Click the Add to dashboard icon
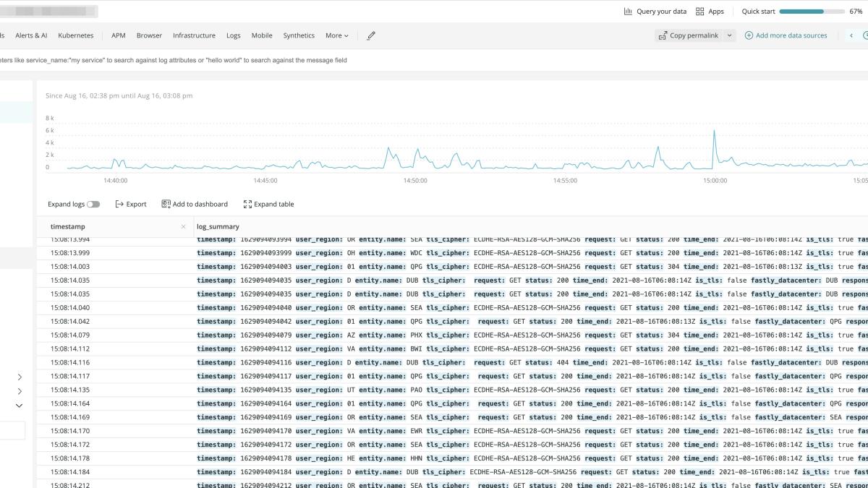 [x=166, y=205]
